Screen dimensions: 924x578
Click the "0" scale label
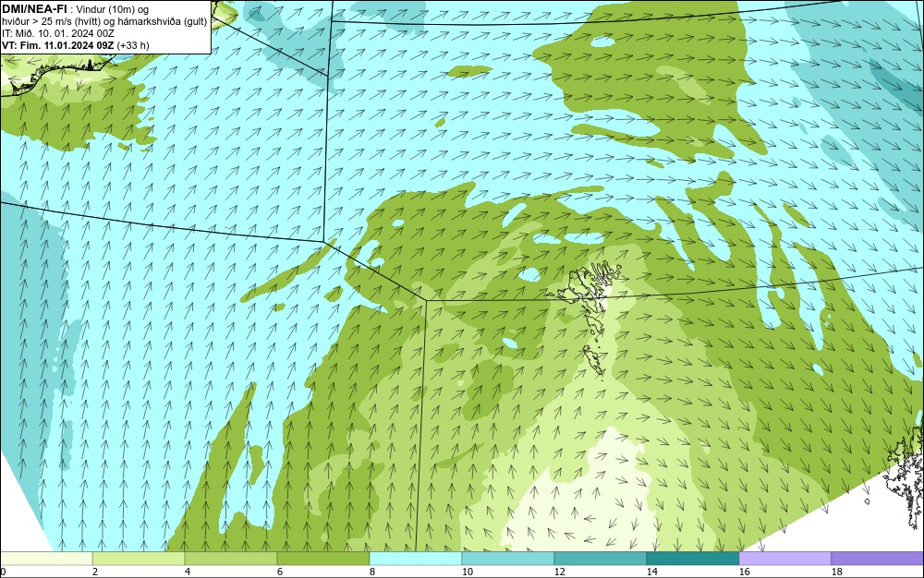[3, 572]
